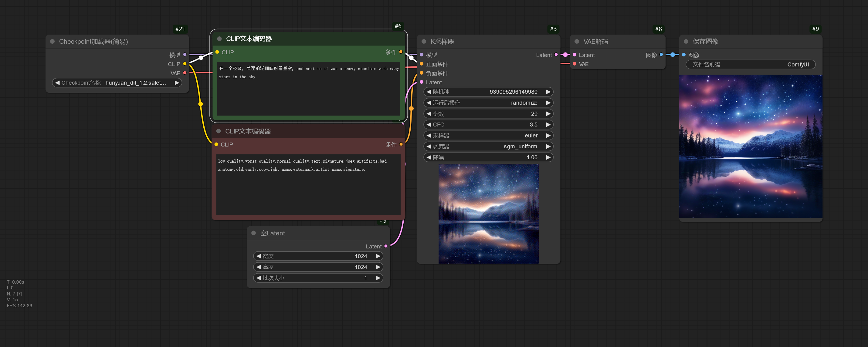Click the 降噪 1.00 slider field
The height and width of the screenshot is (347, 868).
click(x=488, y=157)
